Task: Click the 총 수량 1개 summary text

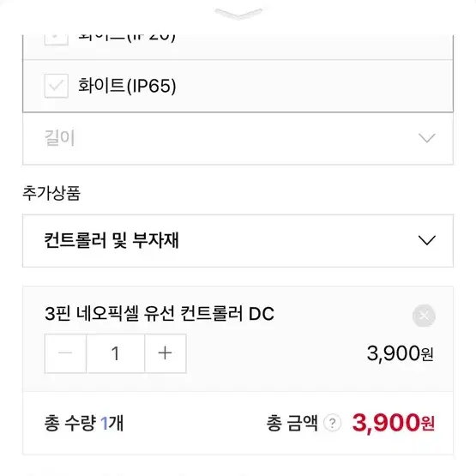Action: 84,423
